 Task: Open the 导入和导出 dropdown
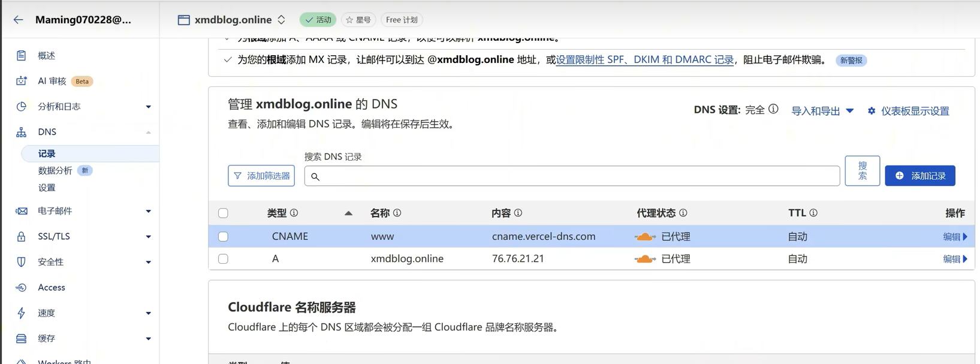pyautogui.click(x=822, y=111)
